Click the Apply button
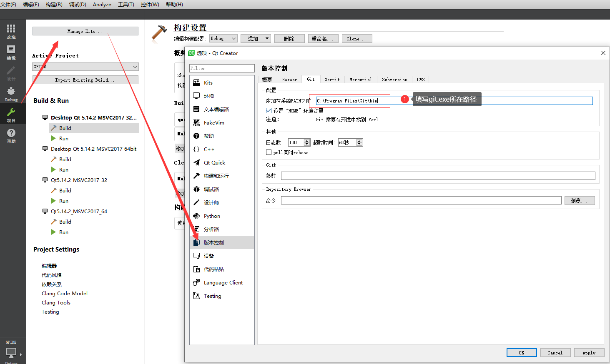The image size is (610, 364). pos(589,353)
